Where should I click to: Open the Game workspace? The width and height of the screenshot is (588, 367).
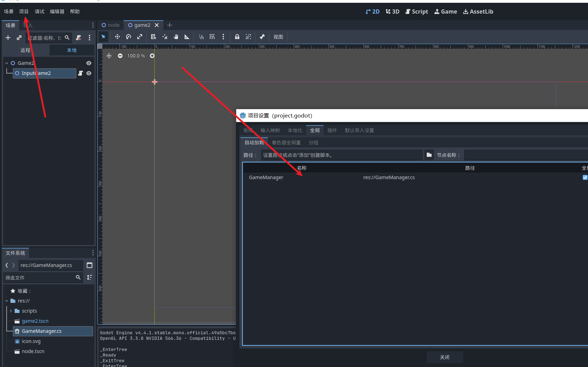[x=446, y=12]
